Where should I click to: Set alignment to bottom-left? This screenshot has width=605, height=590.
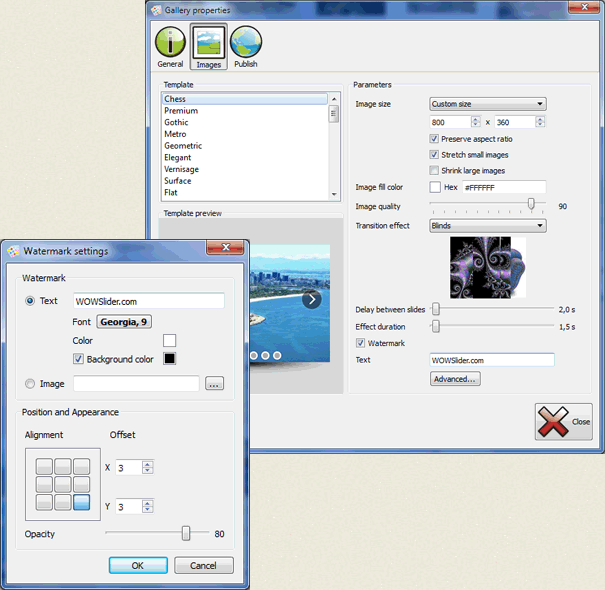[44, 502]
